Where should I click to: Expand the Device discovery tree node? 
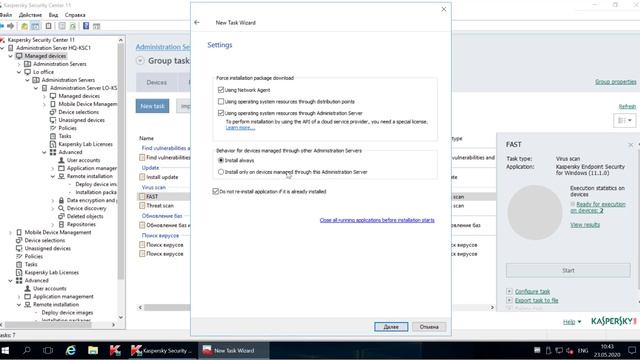53,208
